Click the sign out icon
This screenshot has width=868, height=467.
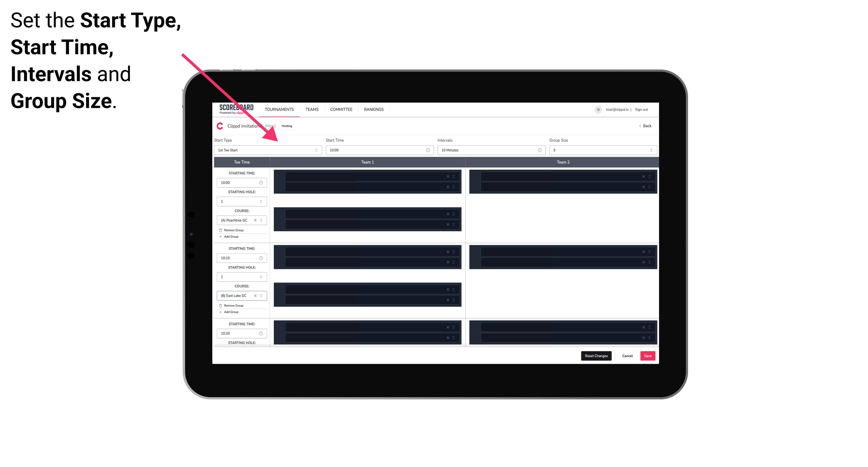tap(643, 109)
